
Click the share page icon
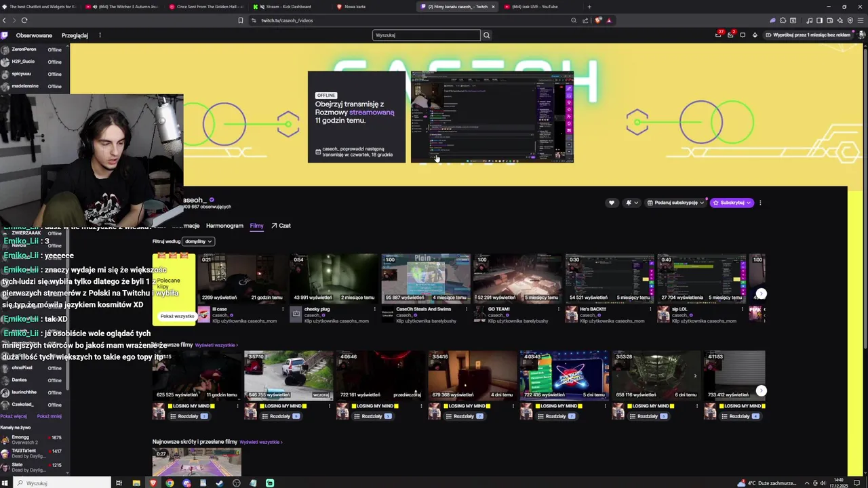click(585, 20)
